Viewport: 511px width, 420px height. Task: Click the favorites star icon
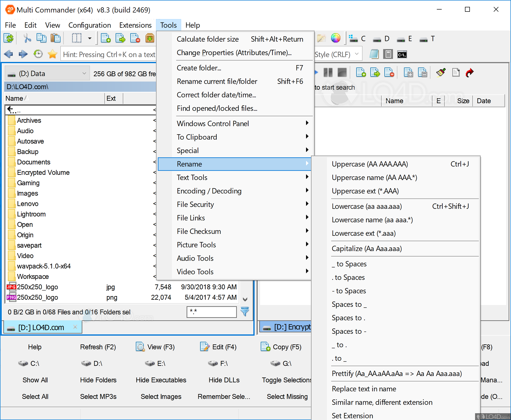click(x=52, y=54)
